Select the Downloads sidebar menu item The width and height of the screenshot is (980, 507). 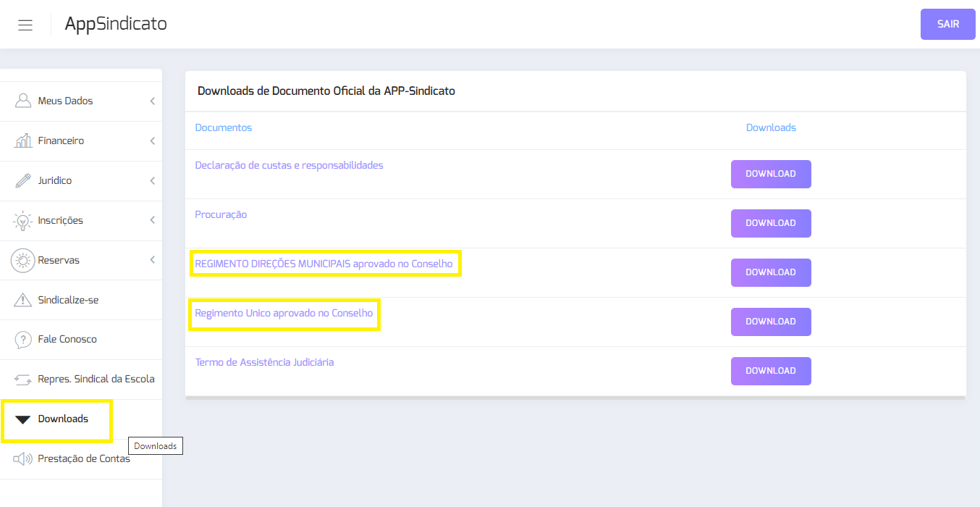click(x=63, y=419)
